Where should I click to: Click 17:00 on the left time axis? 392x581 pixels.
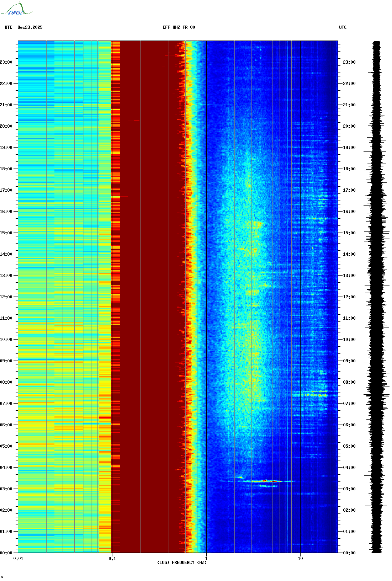(6, 190)
